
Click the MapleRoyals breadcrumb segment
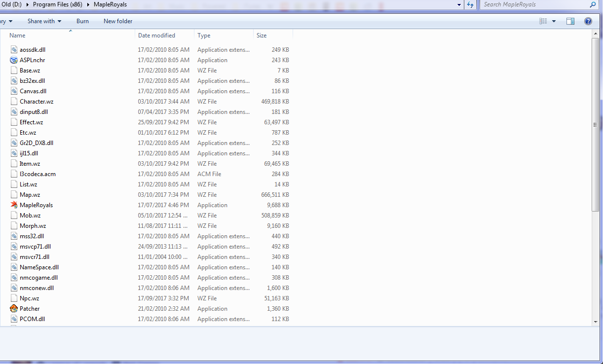110,4
